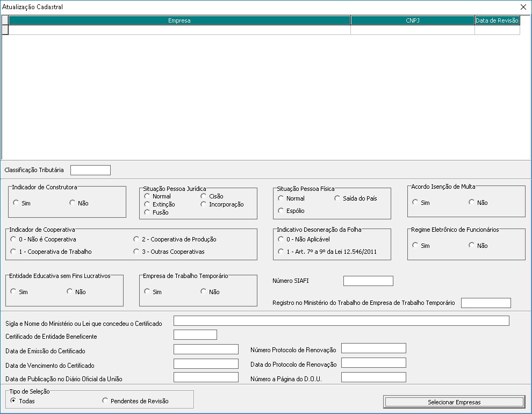Click the first CNPJ grid cell
Image resolution: width=532 pixels, height=414 pixels.
(x=413, y=30)
